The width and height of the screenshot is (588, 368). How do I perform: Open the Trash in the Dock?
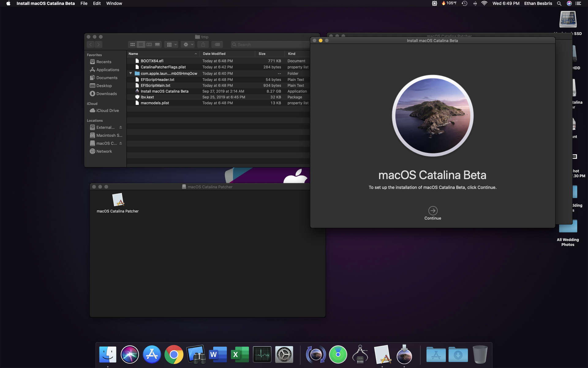tap(480, 355)
